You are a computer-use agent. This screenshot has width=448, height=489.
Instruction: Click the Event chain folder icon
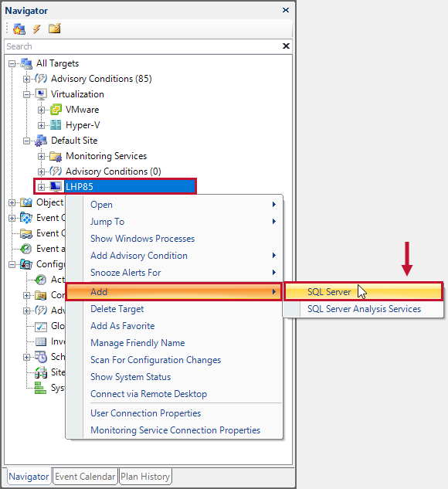[x=26, y=233]
